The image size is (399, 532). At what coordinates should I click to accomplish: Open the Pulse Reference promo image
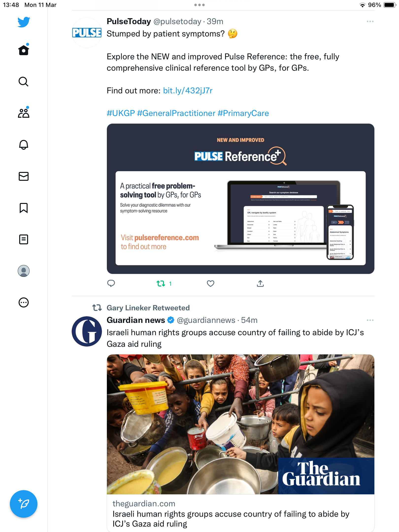pos(240,199)
